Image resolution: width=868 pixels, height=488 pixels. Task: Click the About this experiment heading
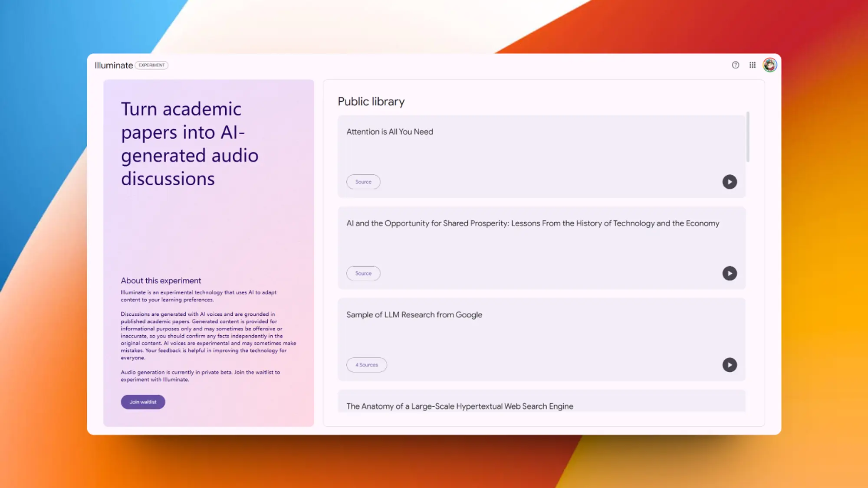(x=161, y=281)
